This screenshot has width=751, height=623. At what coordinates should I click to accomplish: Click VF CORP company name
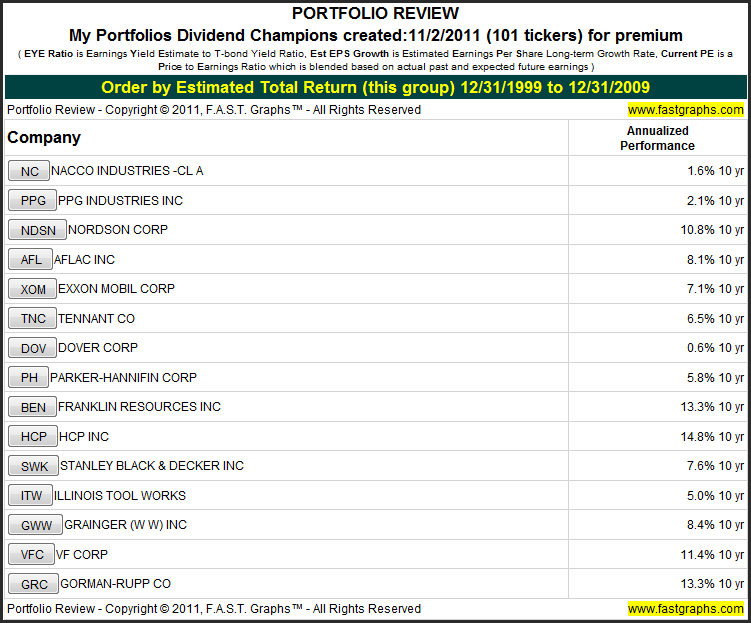[82, 555]
